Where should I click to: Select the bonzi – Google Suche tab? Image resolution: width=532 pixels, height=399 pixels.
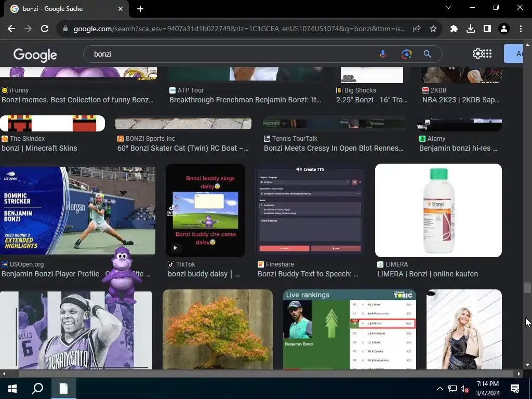(x=66, y=9)
